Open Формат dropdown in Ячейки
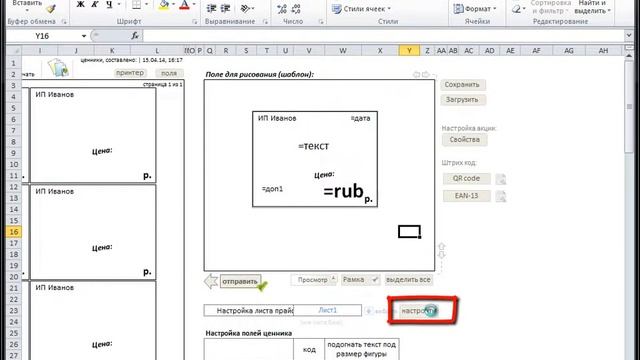640x360 pixels. click(x=495, y=9)
